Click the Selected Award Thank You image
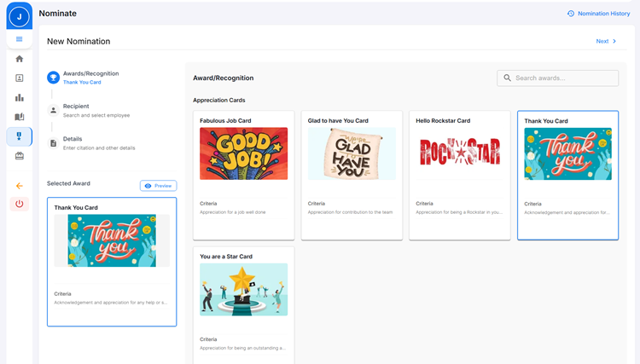 112,240
